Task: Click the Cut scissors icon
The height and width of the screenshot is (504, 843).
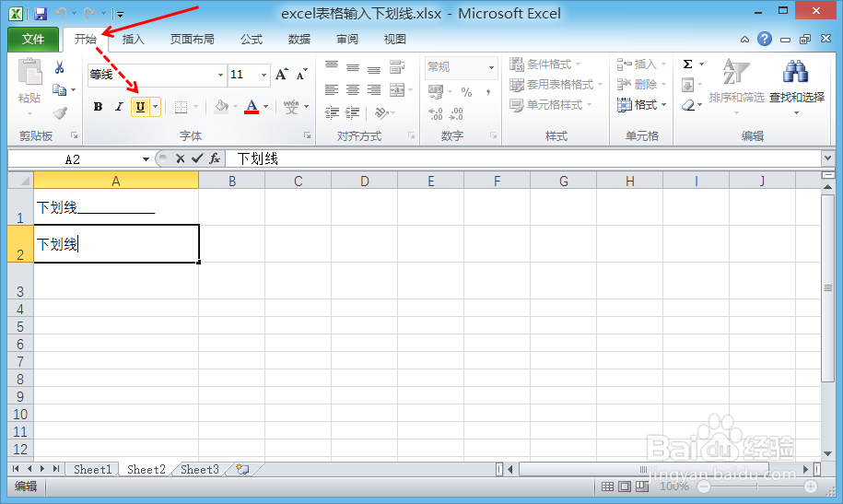Action: [x=60, y=67]
